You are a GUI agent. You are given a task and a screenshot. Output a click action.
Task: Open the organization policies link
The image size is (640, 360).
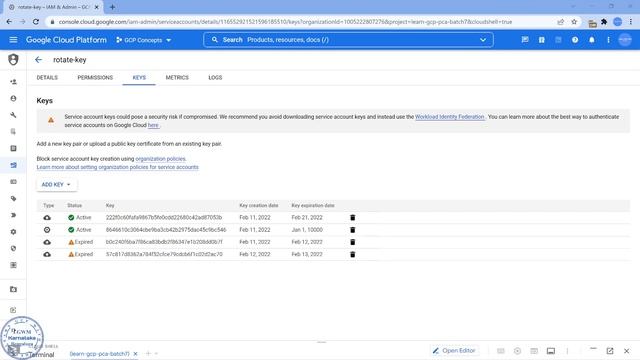(x=160, y=159)
